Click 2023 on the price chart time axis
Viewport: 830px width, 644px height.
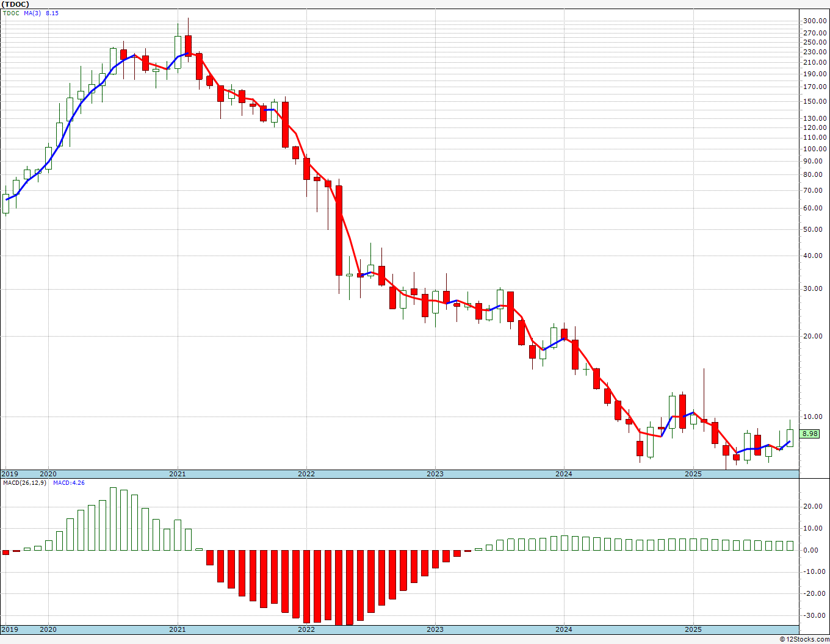435,474
